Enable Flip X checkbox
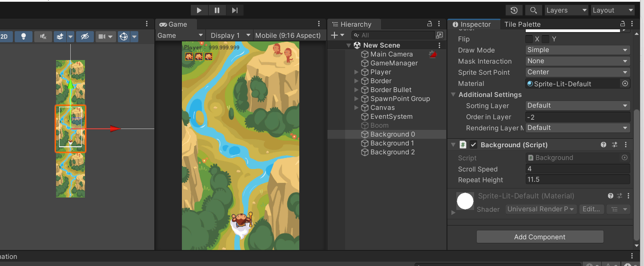This screenshot has height=266, width=644. (529, 39)
